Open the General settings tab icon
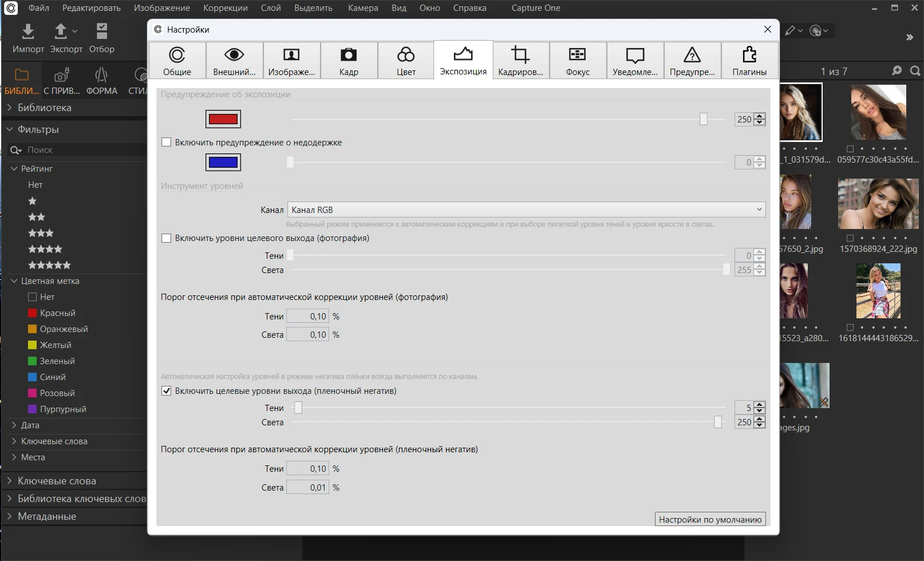This screenshot has height=561, width=924. point(177,61)
